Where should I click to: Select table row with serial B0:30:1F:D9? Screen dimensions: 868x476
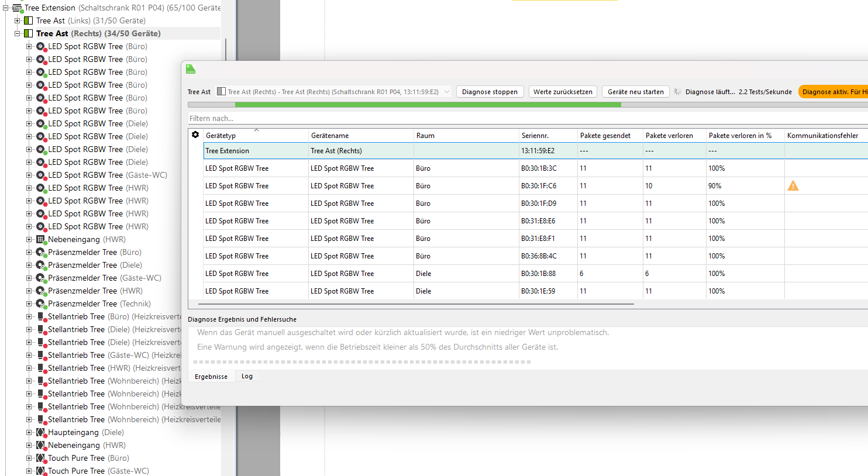coord(535,203)
